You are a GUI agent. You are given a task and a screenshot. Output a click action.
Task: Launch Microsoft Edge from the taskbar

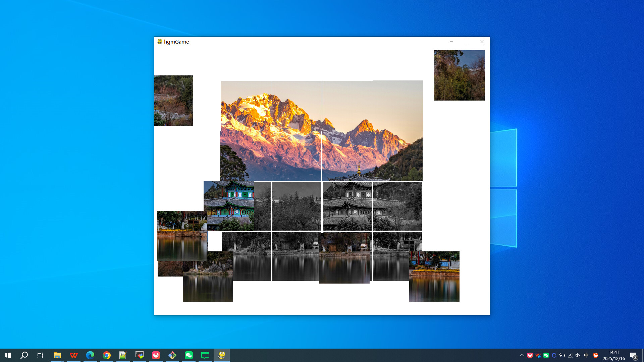tap(90, 355)
